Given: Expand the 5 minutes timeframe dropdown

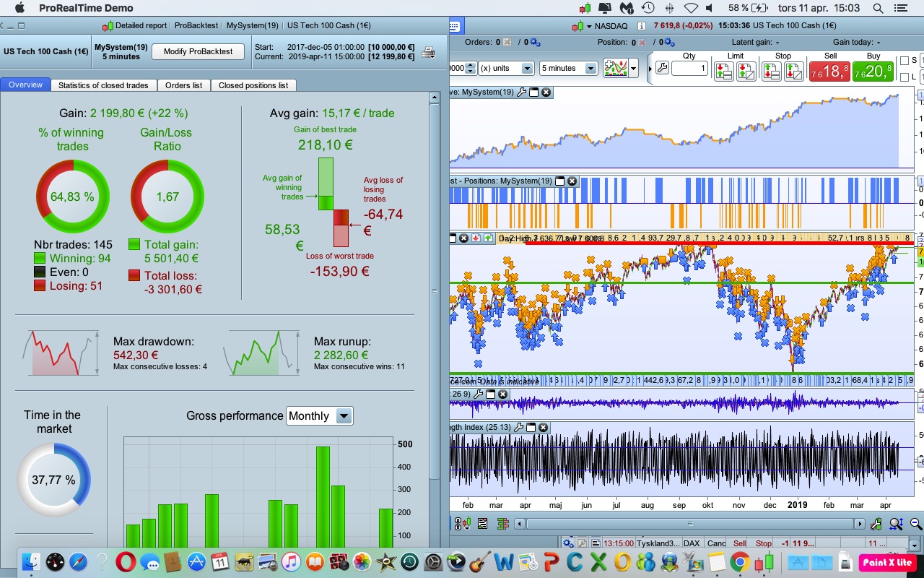Looking at the screenshot, I should point(590,69).
